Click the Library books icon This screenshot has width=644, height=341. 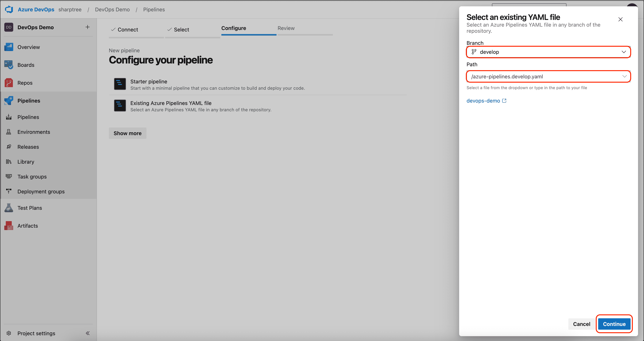(9, 162)
